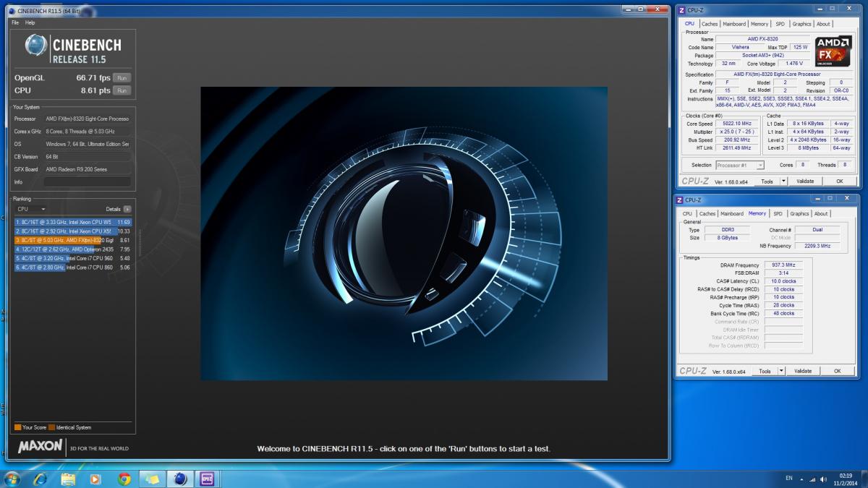Open About tab in lower CPU-Z window
The image size is (868, 488).
click(821, 214)
